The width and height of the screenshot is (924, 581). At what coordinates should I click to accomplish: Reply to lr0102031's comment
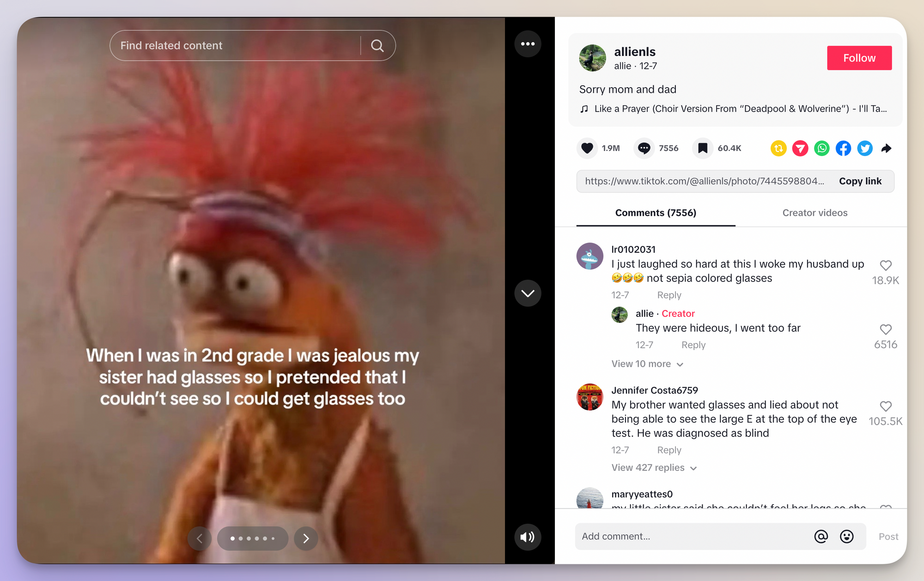point(669,295)
